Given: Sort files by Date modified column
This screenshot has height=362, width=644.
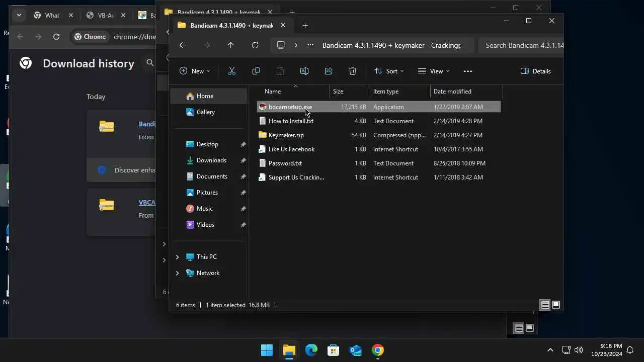Looking at the screenshot, I should click(x=466, y=92).
